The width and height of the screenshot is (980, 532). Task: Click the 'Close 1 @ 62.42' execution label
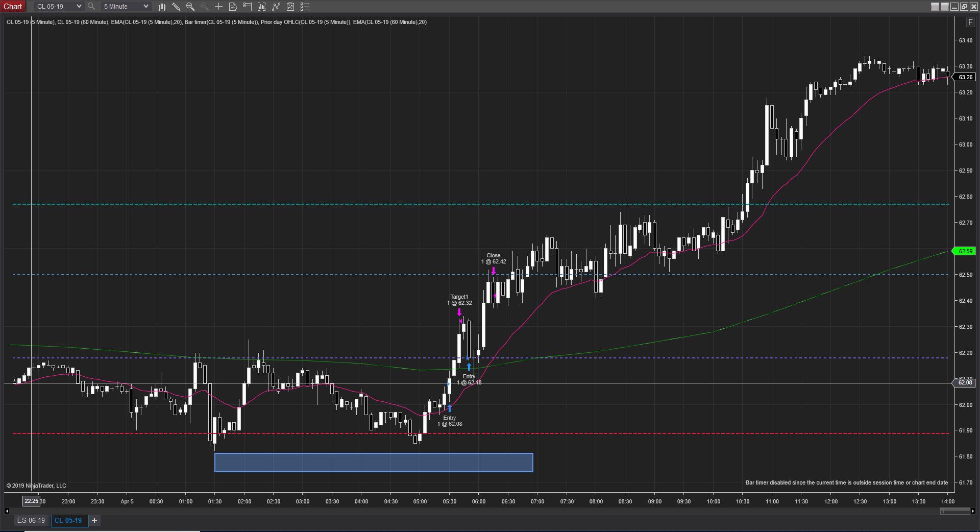[x=494, y=258]
